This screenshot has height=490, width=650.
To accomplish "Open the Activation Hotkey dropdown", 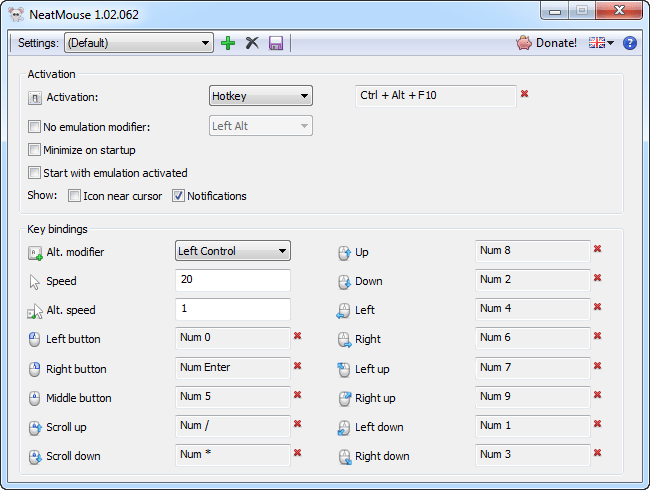I will coord(261,96).
